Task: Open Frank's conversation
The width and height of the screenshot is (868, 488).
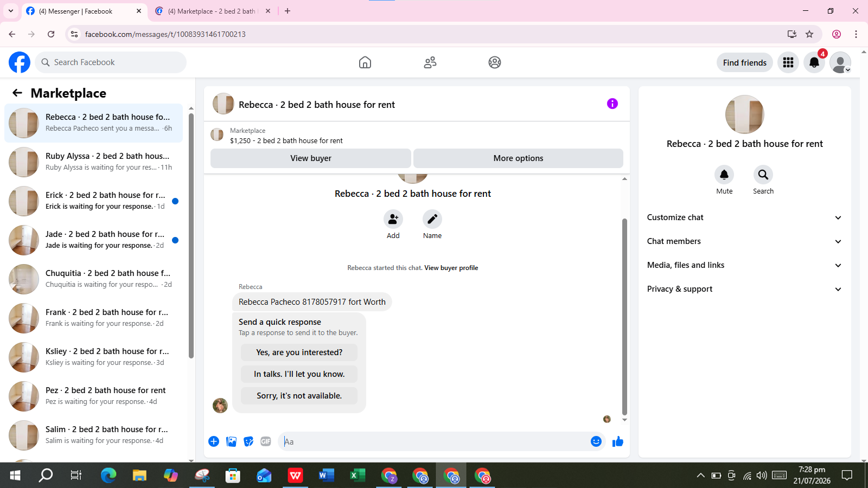Action: 93,318
